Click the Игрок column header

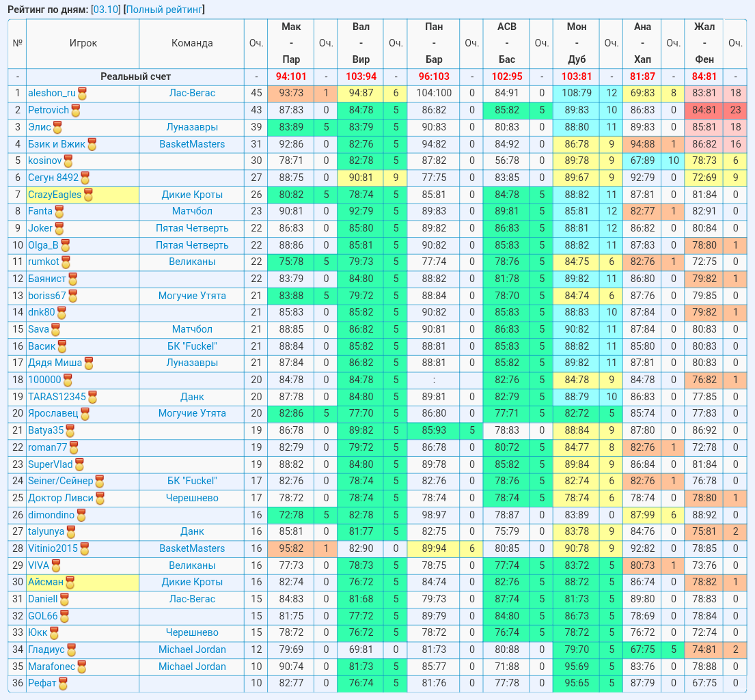pos(83,43)
